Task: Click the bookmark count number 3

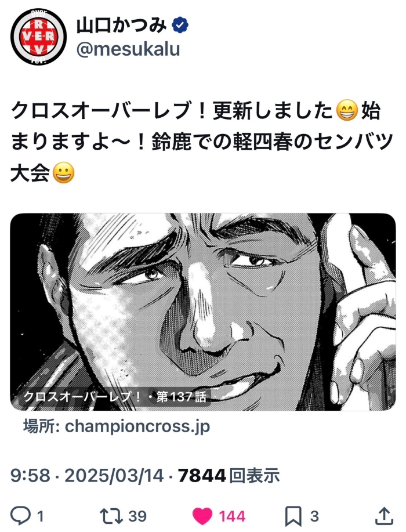Action: tap(314, 516)
